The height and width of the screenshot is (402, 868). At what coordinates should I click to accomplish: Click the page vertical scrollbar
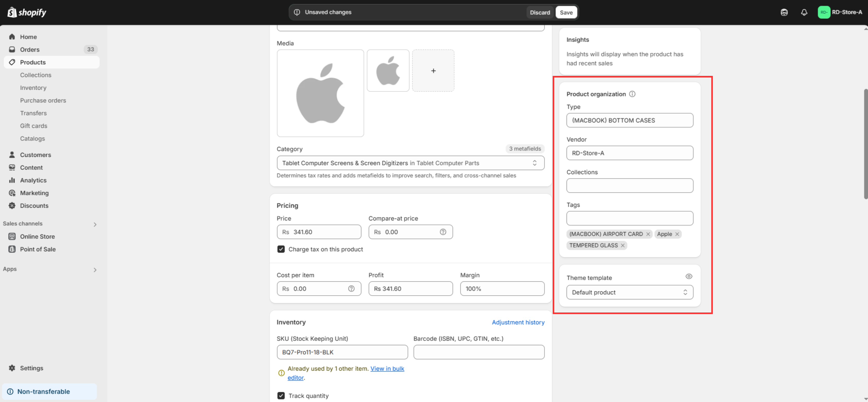[865, 144]
